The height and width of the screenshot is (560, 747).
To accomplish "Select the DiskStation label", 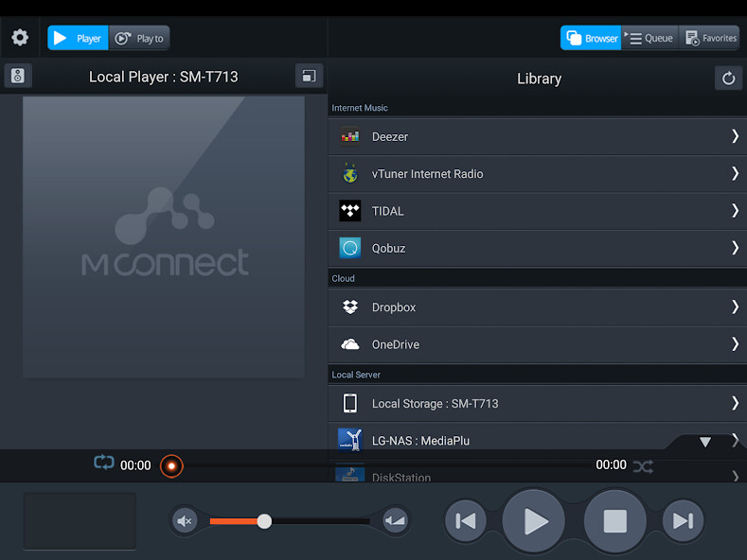I will pos(401,477).
